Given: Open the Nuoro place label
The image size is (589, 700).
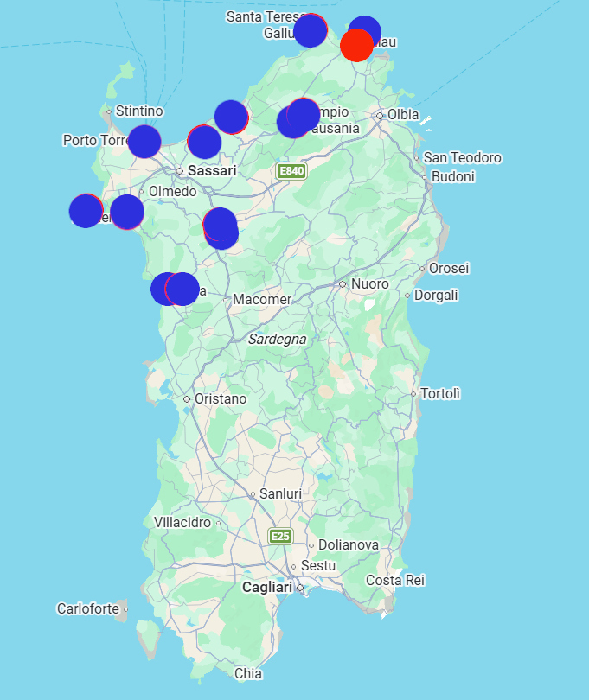Looking at the screenshot, I should [369, 284].
